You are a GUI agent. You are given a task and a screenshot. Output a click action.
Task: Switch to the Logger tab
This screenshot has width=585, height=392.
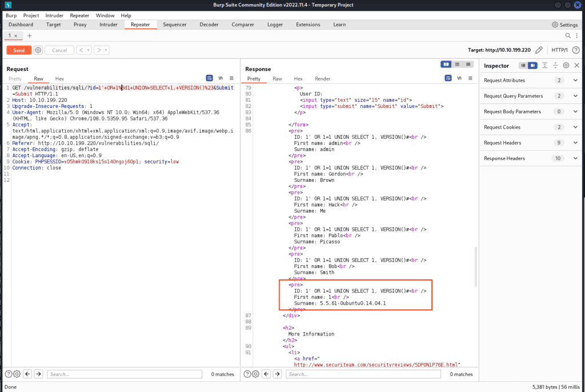tap(275, 25)
